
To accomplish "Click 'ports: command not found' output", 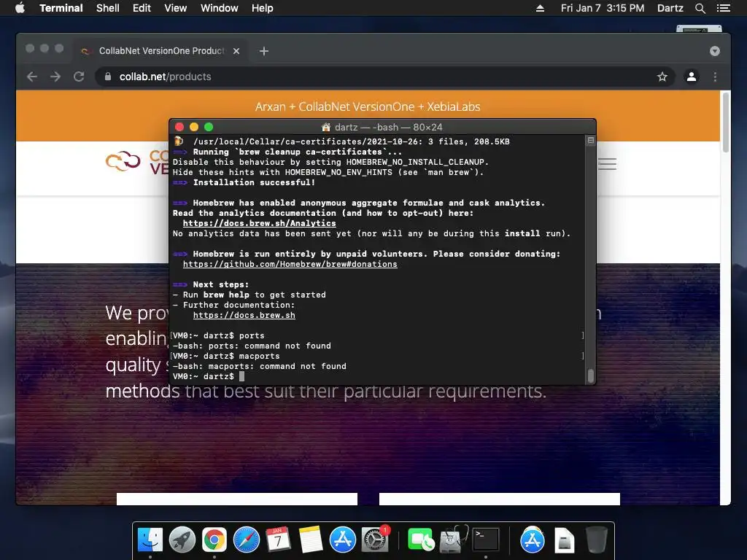I will pos(252,346).
